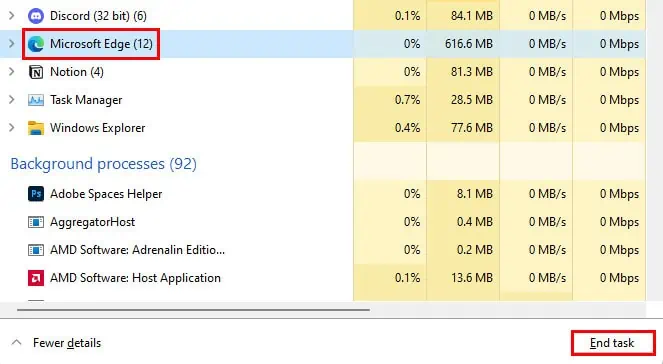Expand the Notion process group

12,72
